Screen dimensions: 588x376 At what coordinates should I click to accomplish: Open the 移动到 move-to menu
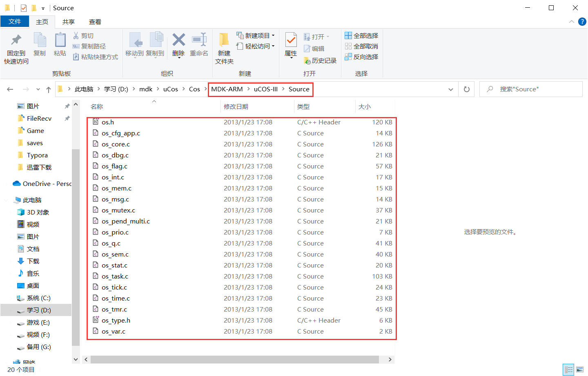134,45
